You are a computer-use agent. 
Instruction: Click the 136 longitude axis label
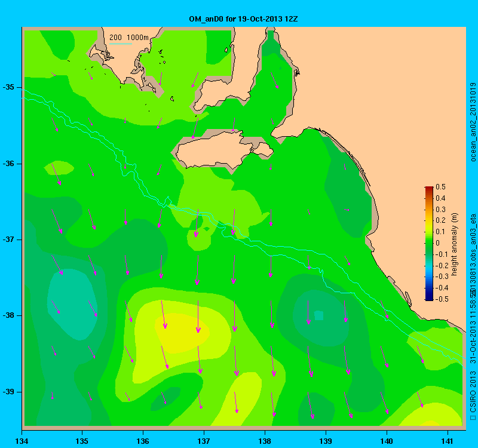[143, 441]
